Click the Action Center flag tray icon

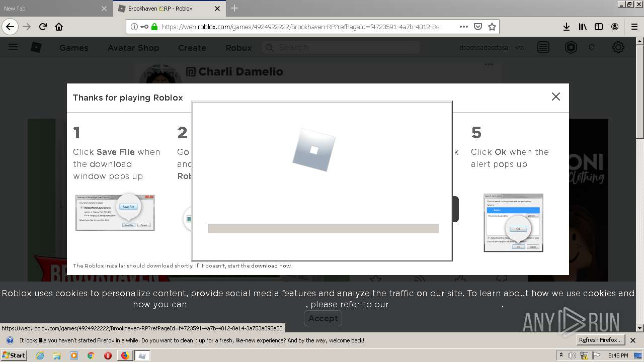click(x=595, y=355)
